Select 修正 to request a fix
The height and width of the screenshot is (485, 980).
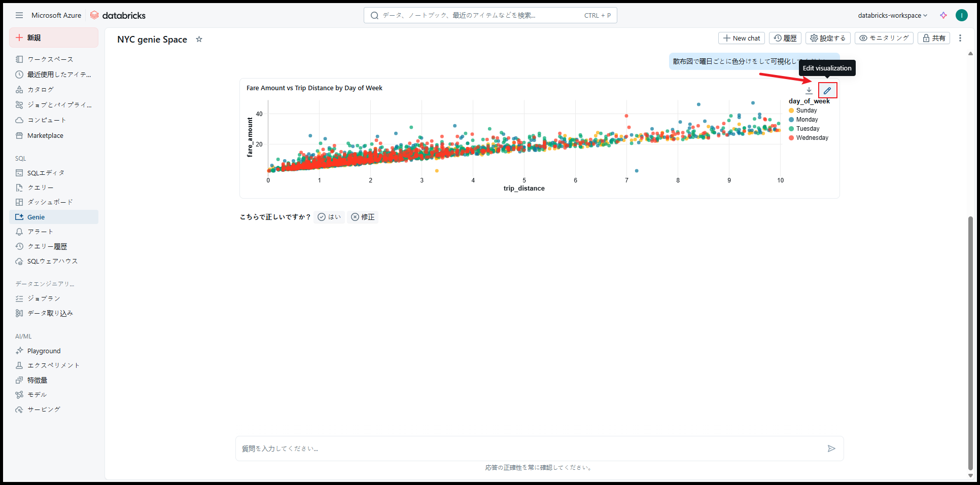(363, 217)
